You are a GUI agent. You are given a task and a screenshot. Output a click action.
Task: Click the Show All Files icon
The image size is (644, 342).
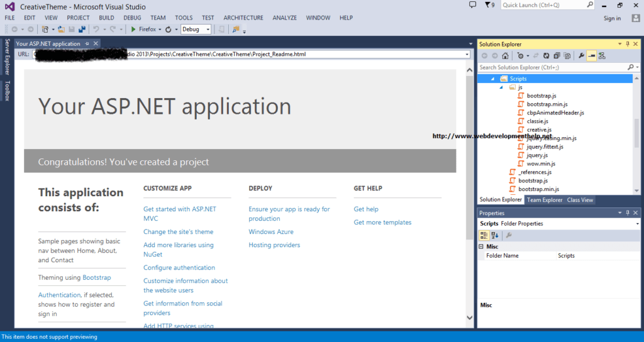point(567,56)
